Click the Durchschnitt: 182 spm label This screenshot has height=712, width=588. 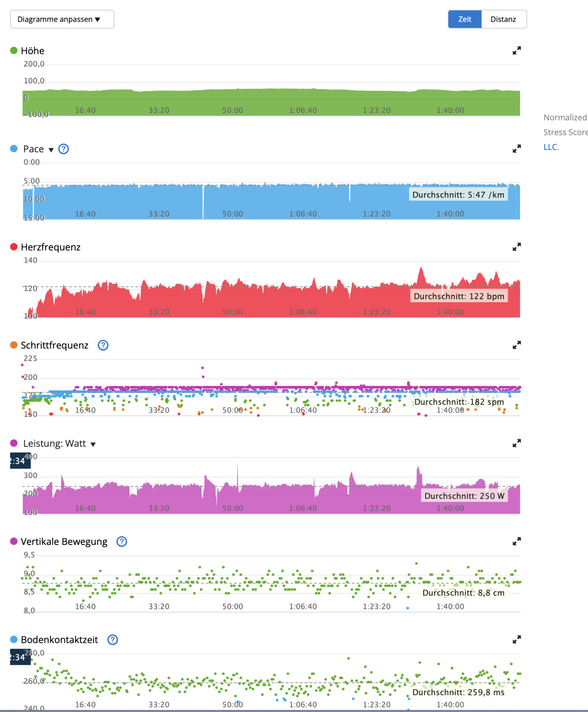(x=459, y=402)
